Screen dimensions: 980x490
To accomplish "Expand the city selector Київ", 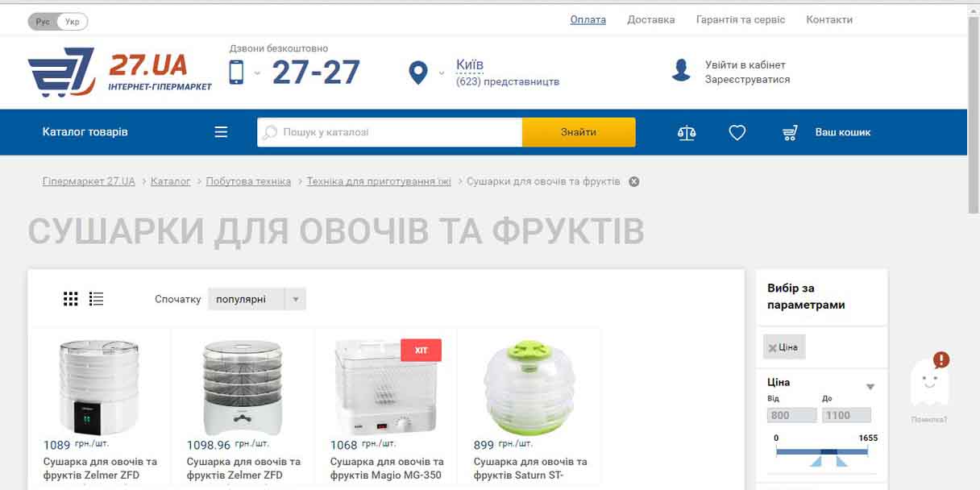I will tap(470, 64).
